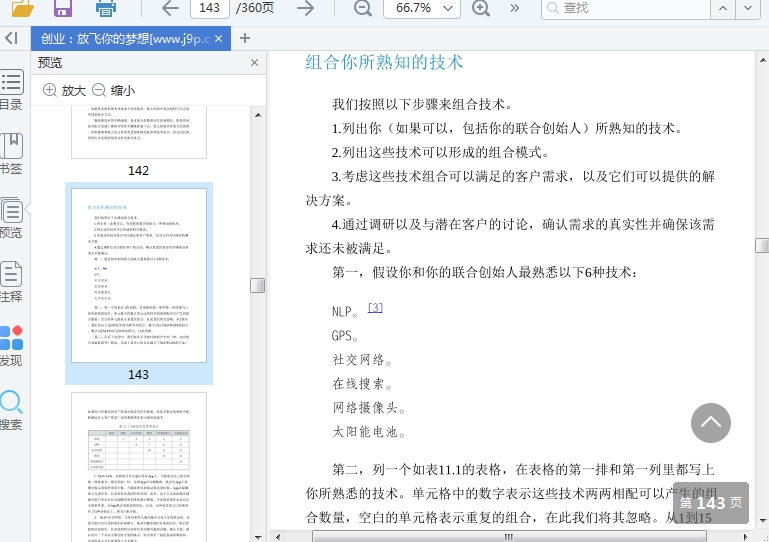Click the 第 143 页 page indicator badge
Viewport: 769px width, 542px height.
coord(711,503)
